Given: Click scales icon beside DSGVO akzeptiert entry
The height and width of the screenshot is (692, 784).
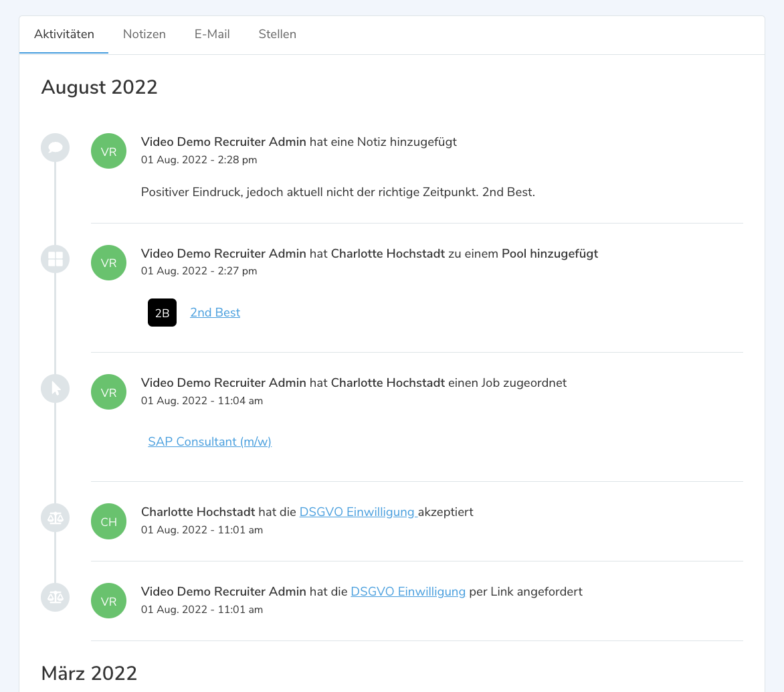Looking at the screenshot, I should (56, 517).
